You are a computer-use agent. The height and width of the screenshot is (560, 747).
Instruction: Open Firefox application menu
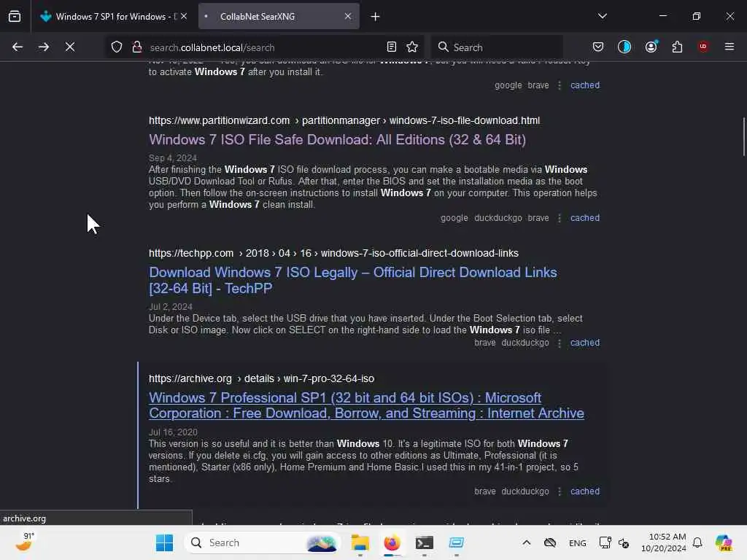point(729,47)
